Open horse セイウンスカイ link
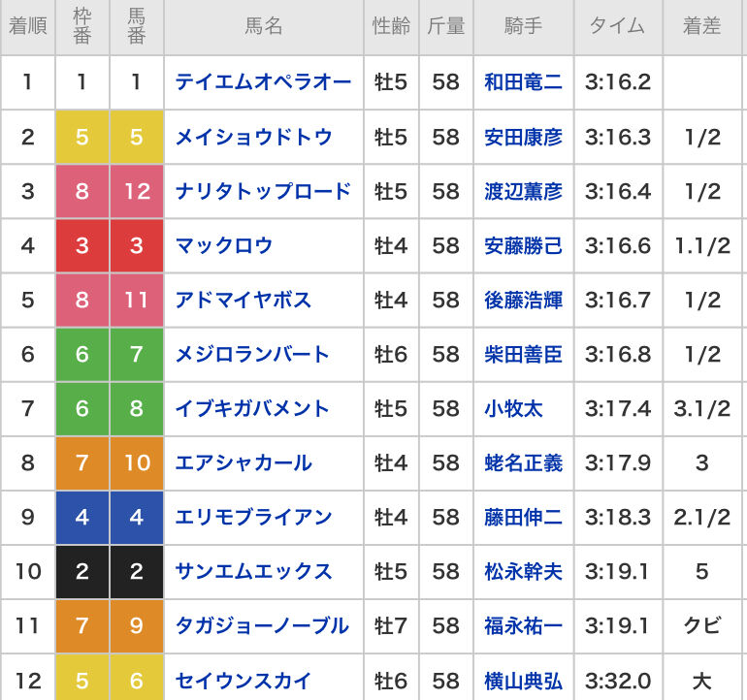This screenshot has height=700, width=747. (244, 681)
